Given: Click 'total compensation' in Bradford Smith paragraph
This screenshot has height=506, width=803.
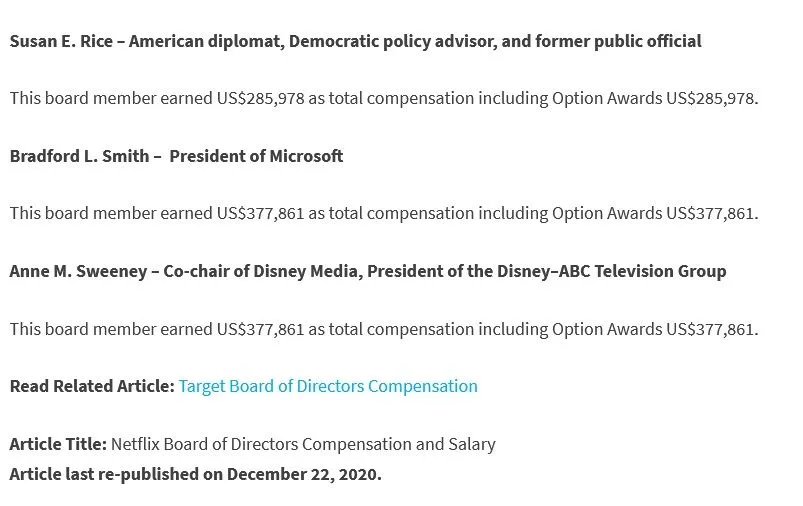Looking at the screenshot, I should [401, 214].
